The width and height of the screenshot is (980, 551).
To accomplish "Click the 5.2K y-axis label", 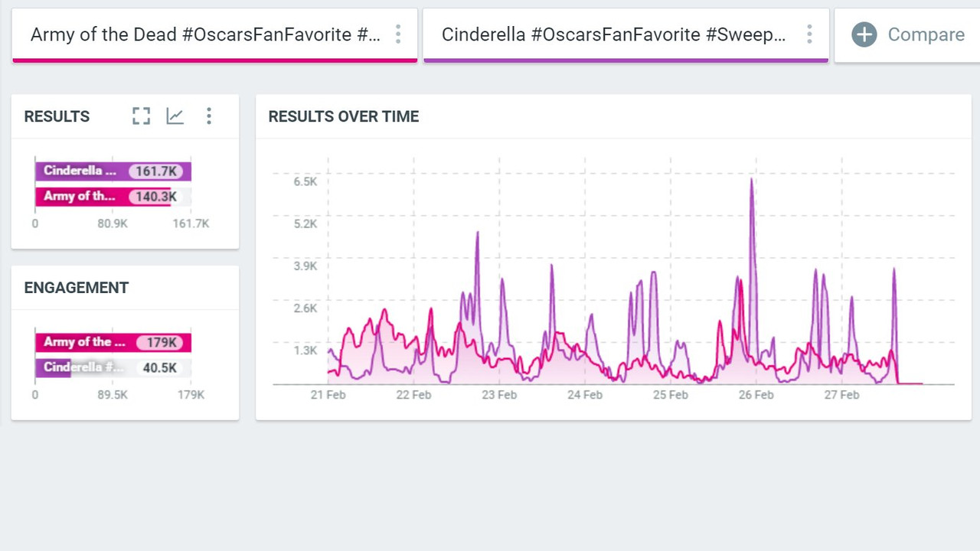I will (305, 223).
